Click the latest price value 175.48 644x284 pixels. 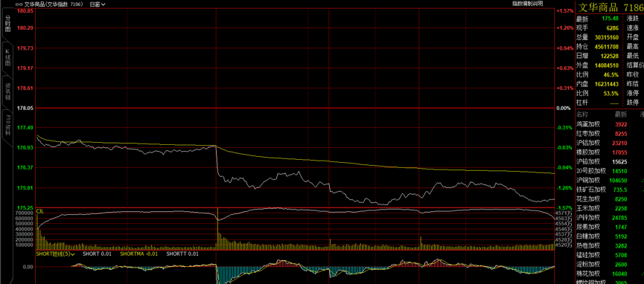(610, 19)
